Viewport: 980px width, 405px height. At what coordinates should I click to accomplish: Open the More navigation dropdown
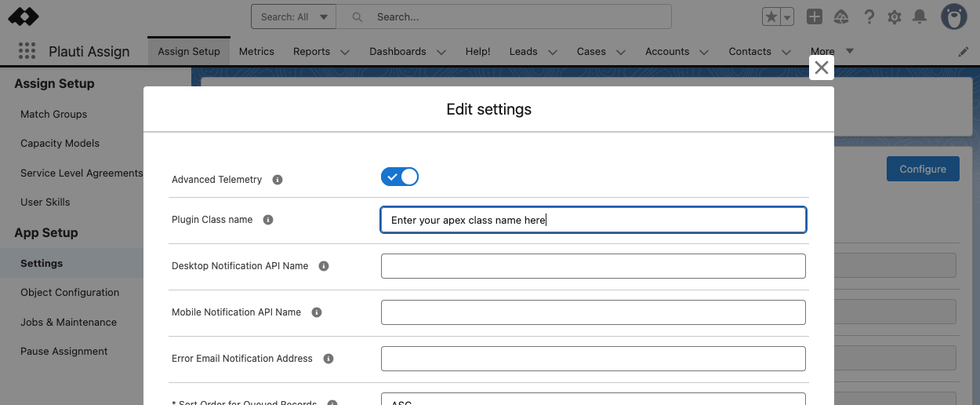tap(832, 51)
